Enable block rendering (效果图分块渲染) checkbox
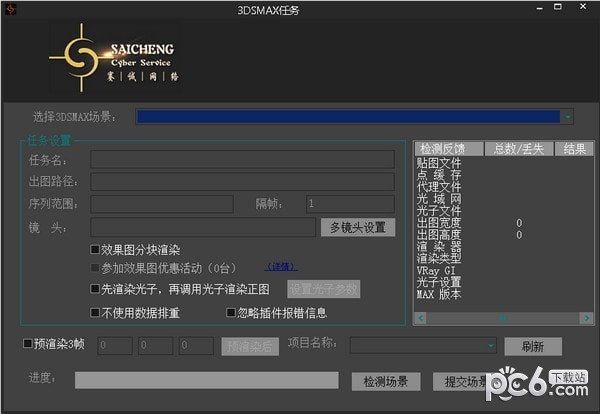This screenshot has height=414, width=600. tap(95, 250)
